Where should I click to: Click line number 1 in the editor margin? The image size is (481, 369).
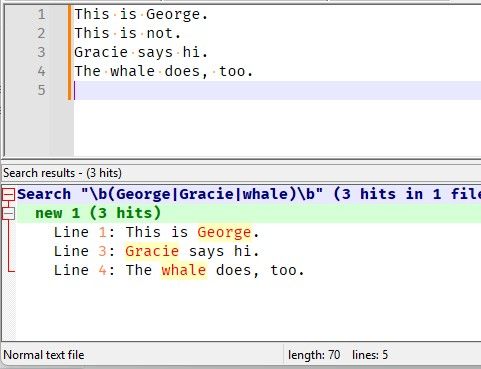click(41, 14)
